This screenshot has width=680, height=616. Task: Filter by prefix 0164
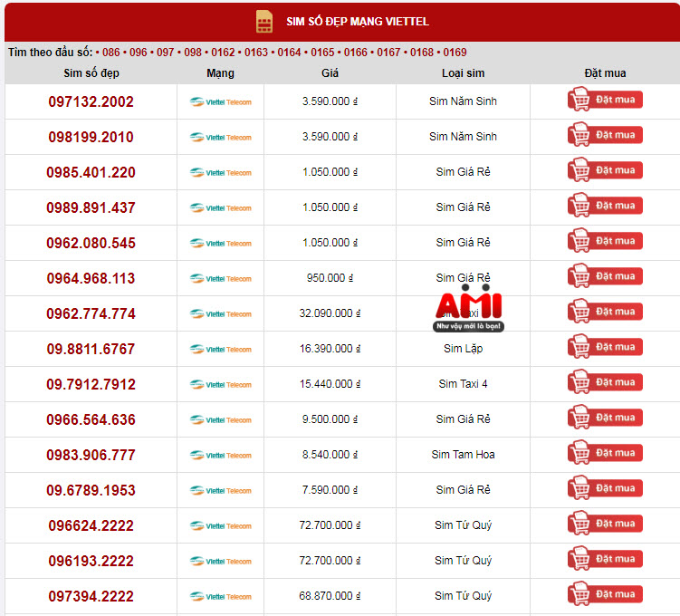point(289,53)
